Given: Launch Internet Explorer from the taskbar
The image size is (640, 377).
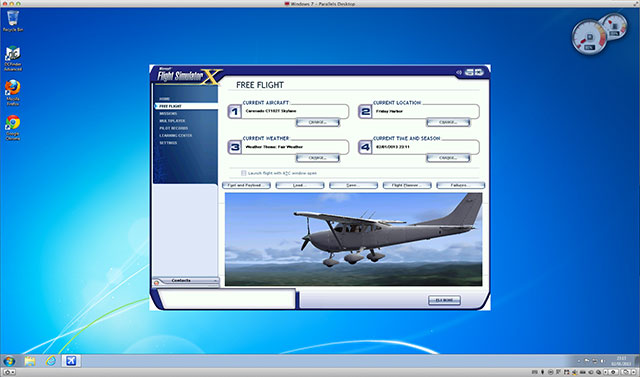Looking at the screenshot, I should point(51,361).
